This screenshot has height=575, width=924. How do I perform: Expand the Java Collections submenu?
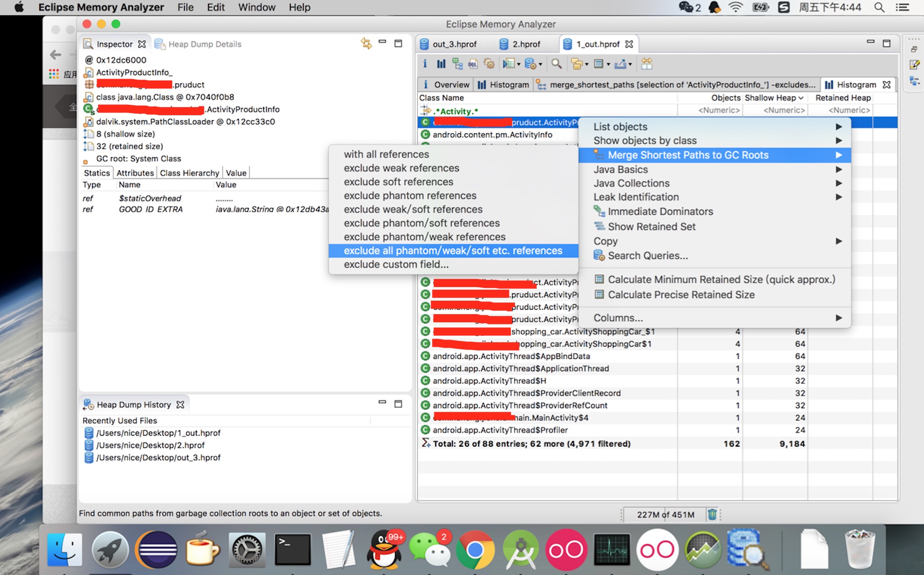coord(715,183)
